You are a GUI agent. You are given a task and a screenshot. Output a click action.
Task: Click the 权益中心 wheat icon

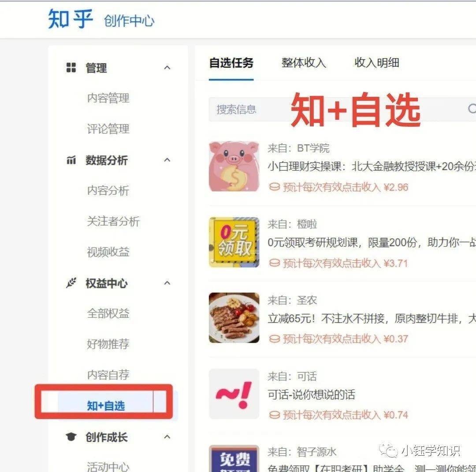pyautogui.click(x=71, y=283)
